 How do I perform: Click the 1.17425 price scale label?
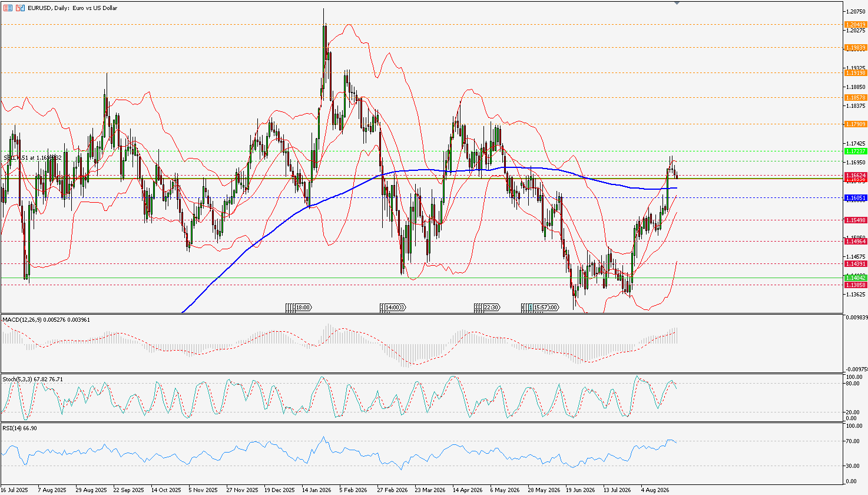click(854, 144)
